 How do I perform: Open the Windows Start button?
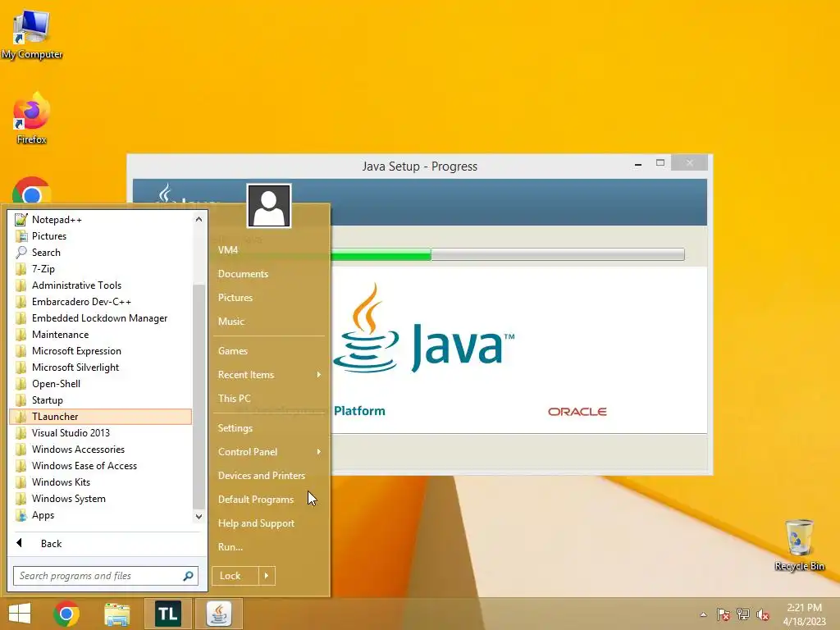click(20, 614)
